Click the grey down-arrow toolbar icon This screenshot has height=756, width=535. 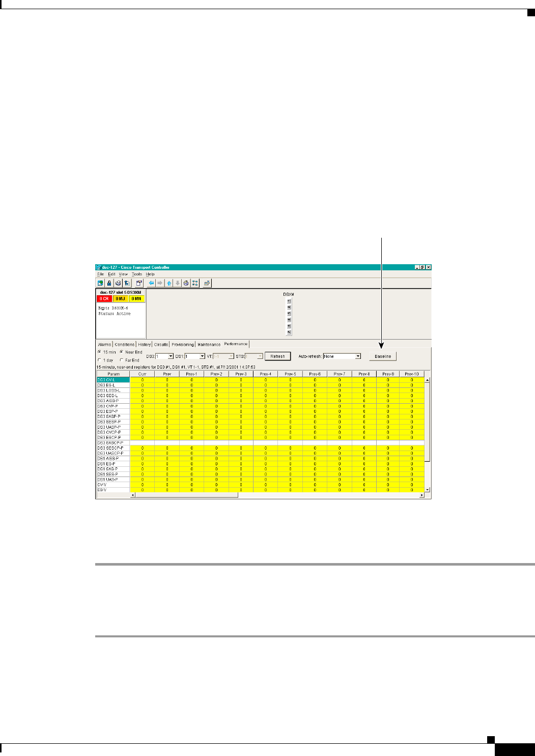tap(178, 283)
